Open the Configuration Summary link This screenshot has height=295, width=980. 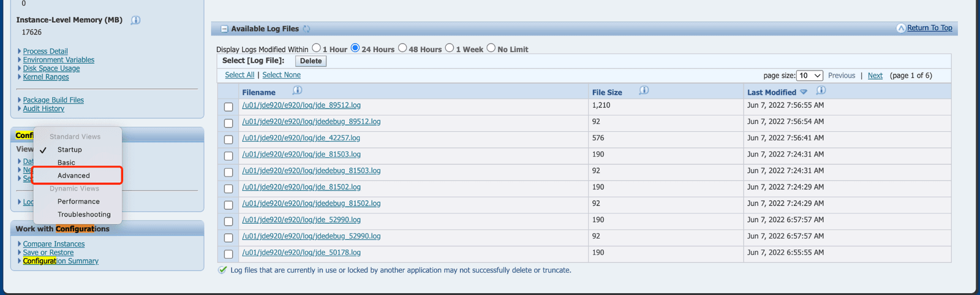pyautogui.click(x=61, y=261)
